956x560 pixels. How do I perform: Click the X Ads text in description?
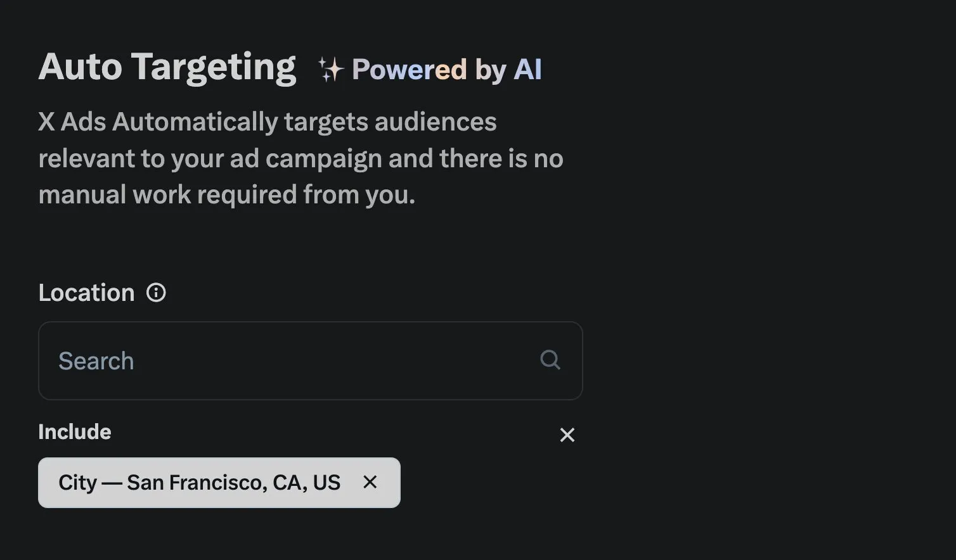click(x=72, y=122)
